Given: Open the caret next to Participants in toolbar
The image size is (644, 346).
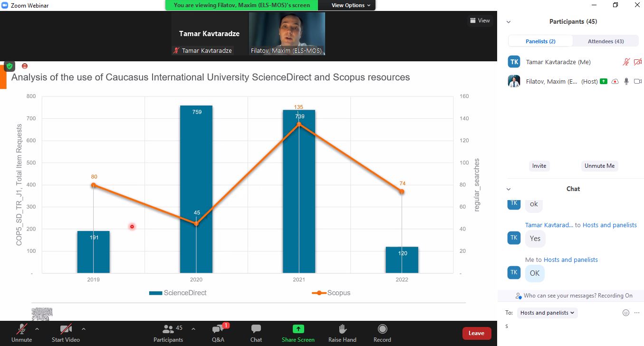Looking at the screenshot, I should 193,328.
